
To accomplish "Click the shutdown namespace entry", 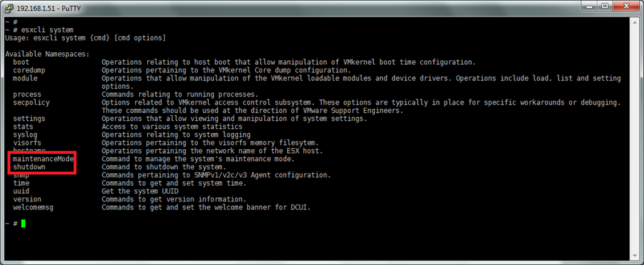I will coord(29,167).
